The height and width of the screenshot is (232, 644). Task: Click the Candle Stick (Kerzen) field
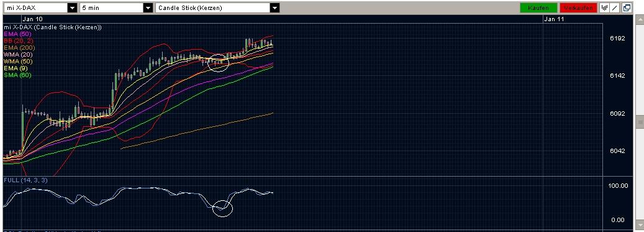click(213, 8)
